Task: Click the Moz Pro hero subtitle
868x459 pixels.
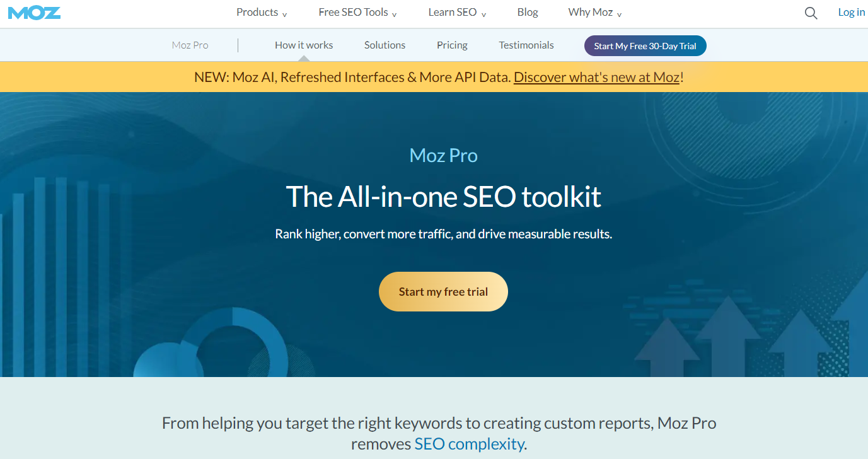Action: click(x=443, y=155)
